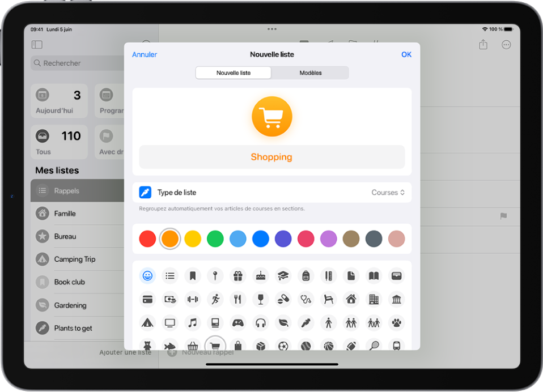
Task: Open the Type de liste Courses dropdown
Action: pyautogui.click(x=388, y=193)
